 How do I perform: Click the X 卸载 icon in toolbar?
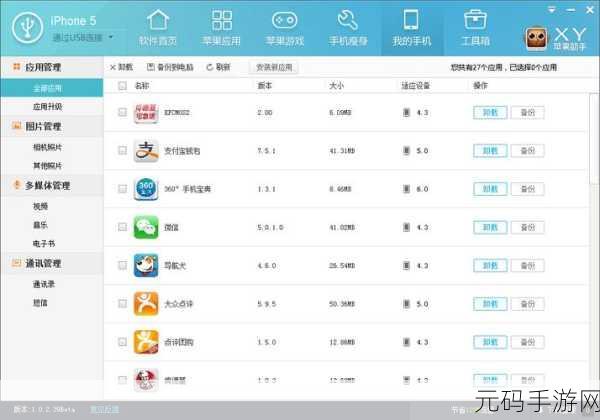tap(112, 67)
